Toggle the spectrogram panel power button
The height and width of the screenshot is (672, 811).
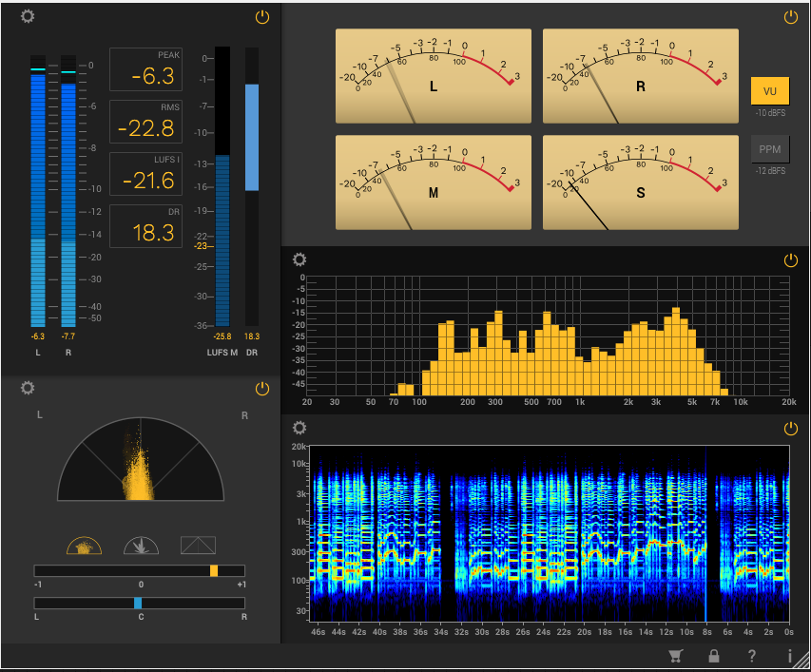[x=790, y=429]
